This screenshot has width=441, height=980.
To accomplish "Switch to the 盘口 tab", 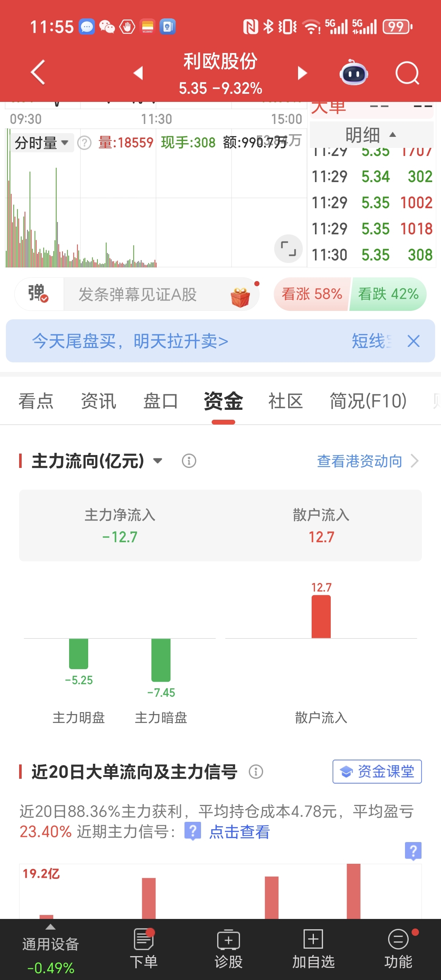I will pyautogui.click(x=161, y=401).
